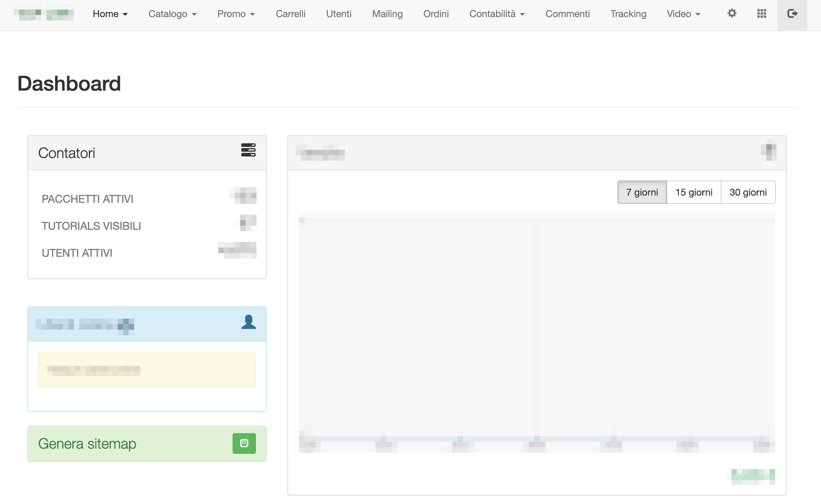Select the 15 giorni range
Screen dimensions: 821x504
pos(694,192)
